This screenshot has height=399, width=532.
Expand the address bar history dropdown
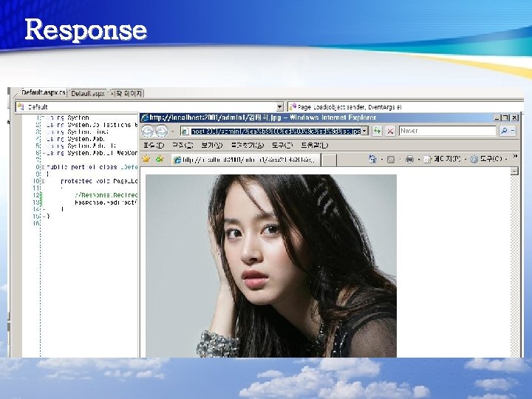point(364,131)
